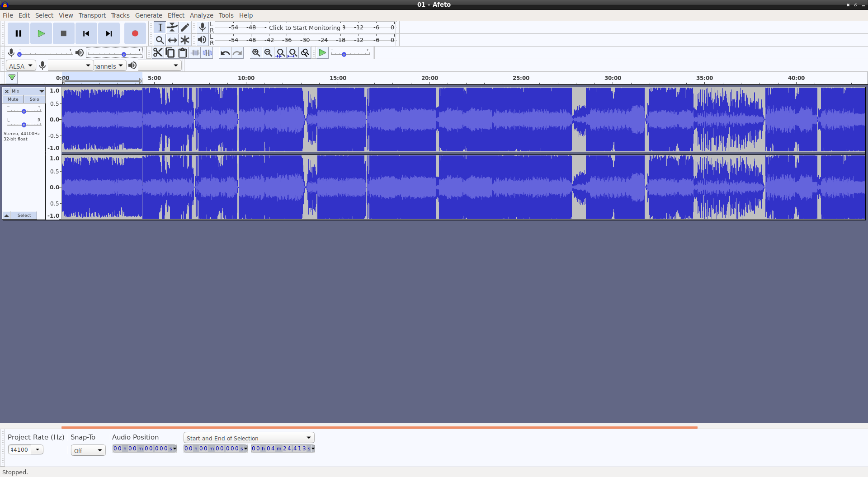Open Audio Position time format menu arrow
The height and width of the screenshot is (477, 868).
point(175,449)
